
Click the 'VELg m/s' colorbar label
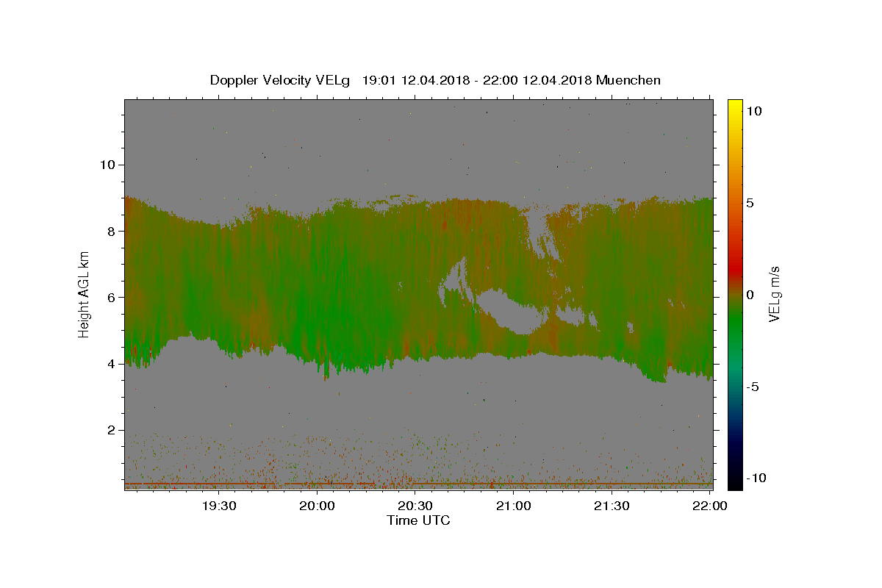pos(774,295)
